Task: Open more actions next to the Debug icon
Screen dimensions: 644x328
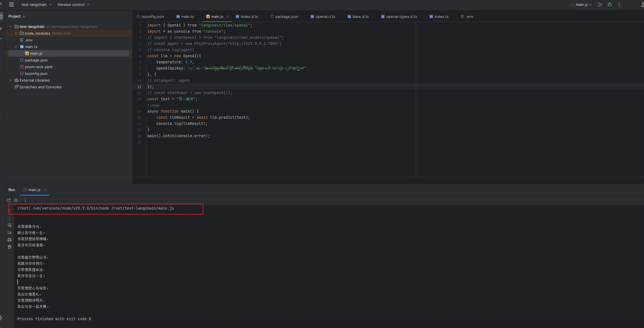Action: pos(619,4)
